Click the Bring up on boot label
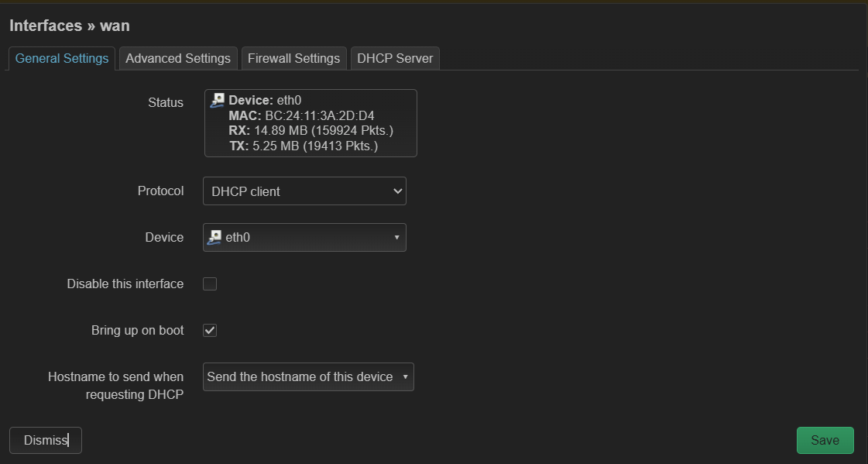The image size is (868, 464). tap(138, 331)
